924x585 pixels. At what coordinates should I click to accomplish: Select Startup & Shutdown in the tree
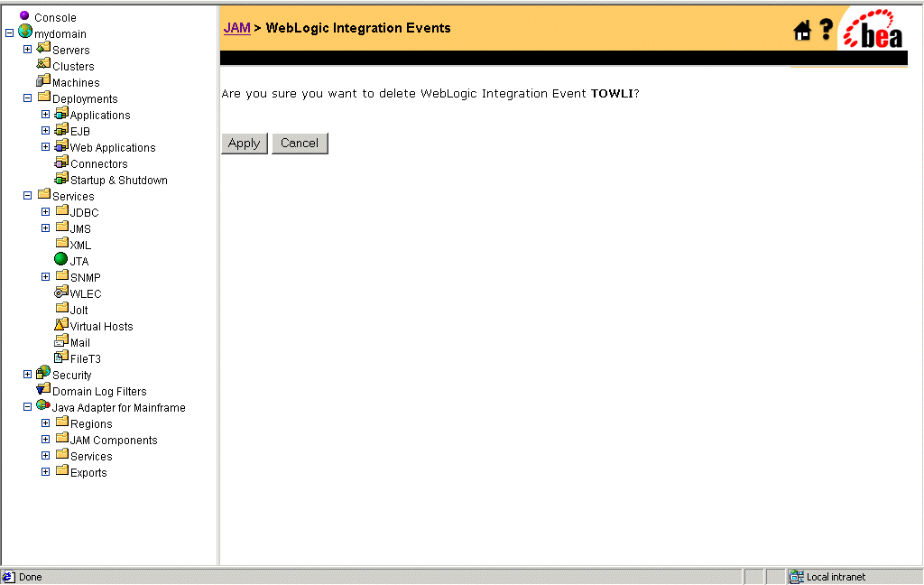tap(119, 181)
